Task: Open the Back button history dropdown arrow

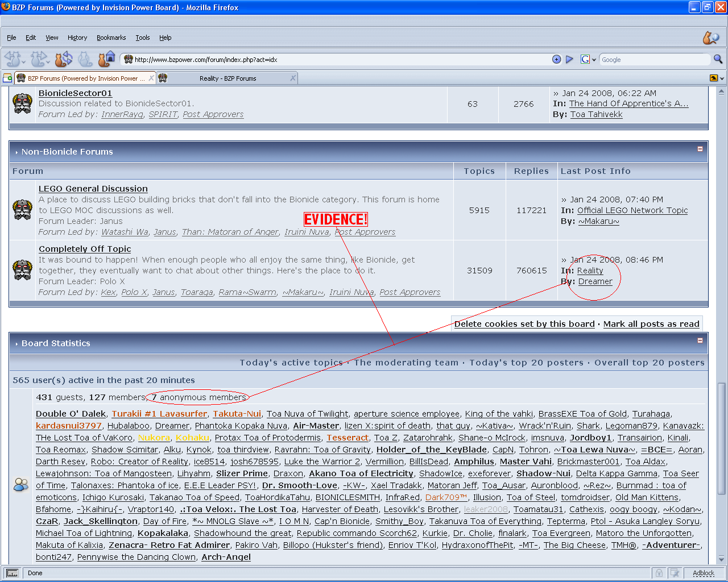Action: pyautogui.click(x=23, y=61)
